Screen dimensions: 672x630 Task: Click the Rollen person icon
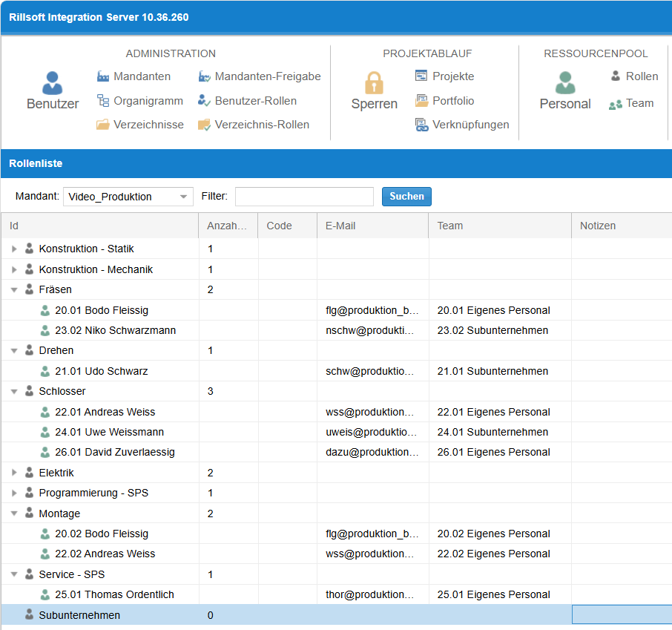tap(616, 76)
